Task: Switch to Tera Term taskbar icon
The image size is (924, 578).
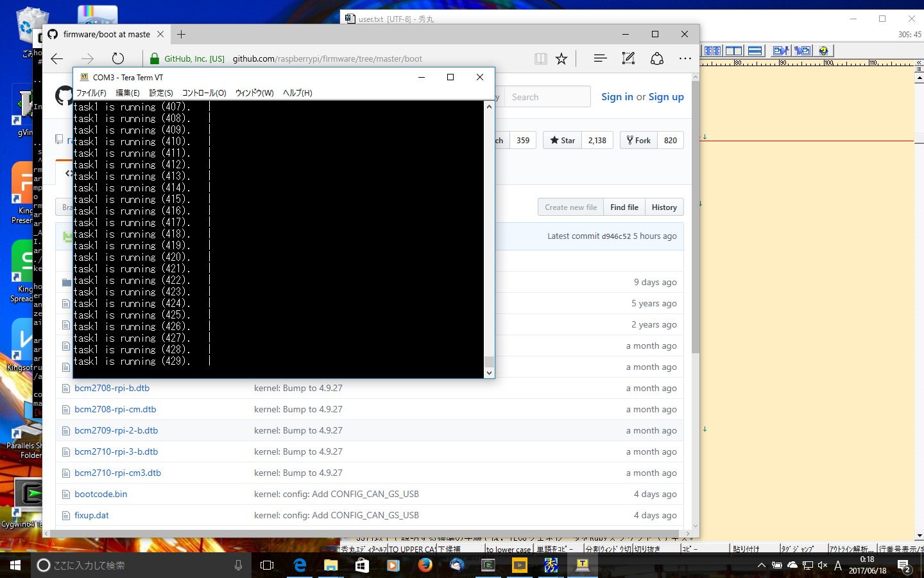Action: pos(583,565)
